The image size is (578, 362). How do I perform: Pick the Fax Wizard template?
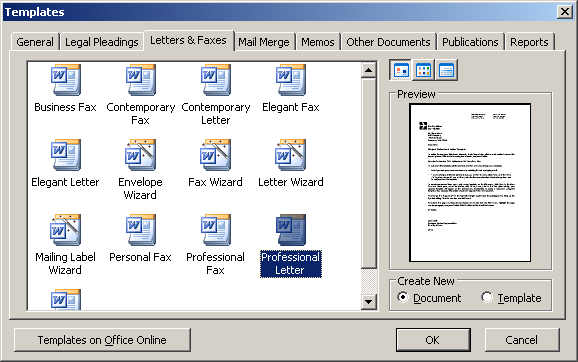click(x=216, y=155)
